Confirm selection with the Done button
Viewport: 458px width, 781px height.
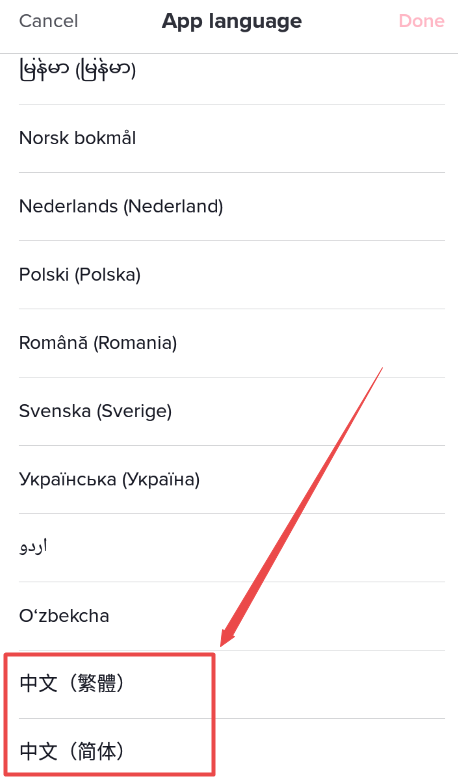[421, 21]
